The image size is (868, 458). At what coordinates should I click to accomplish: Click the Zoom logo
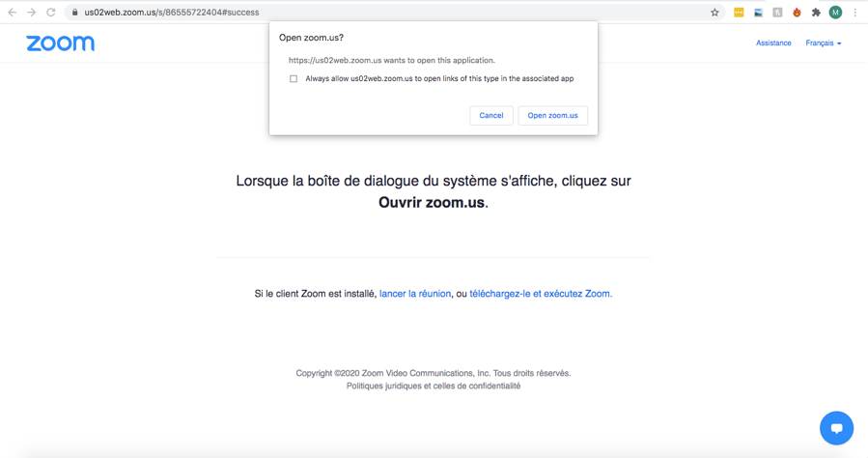pyautogui.click(x=60, y=43)
